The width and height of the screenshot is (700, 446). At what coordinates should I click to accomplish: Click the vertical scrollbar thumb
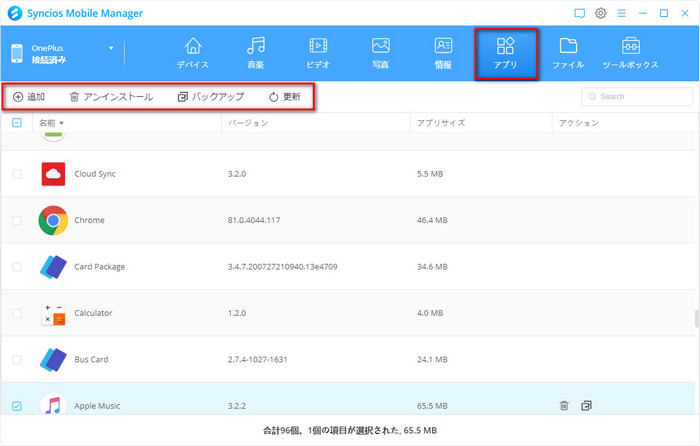[696, 318]
